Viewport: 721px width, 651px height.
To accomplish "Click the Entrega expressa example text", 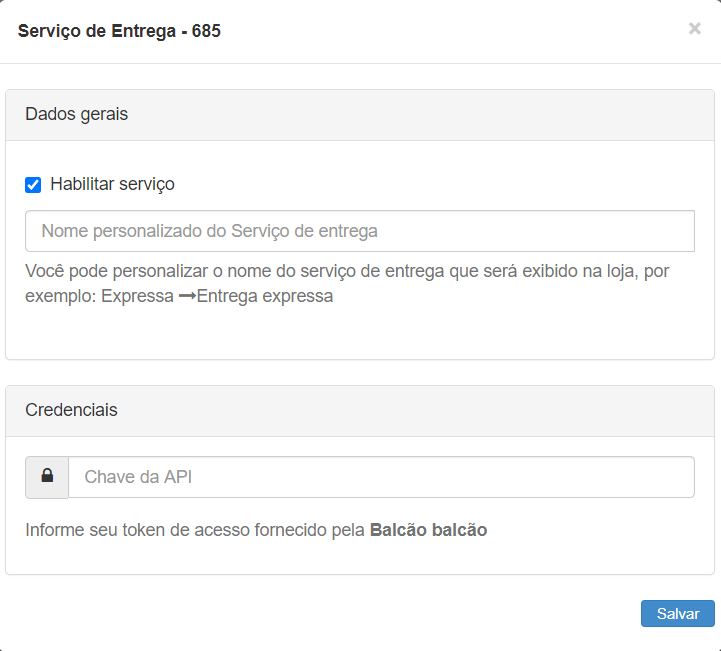I will tap(265, 297).
